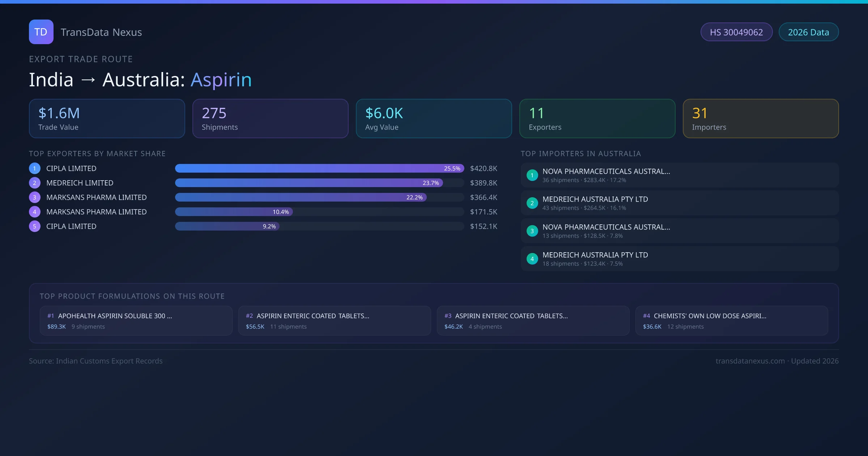Click the 25.5% market share bar for CIPLA

(x=318, y=168)
